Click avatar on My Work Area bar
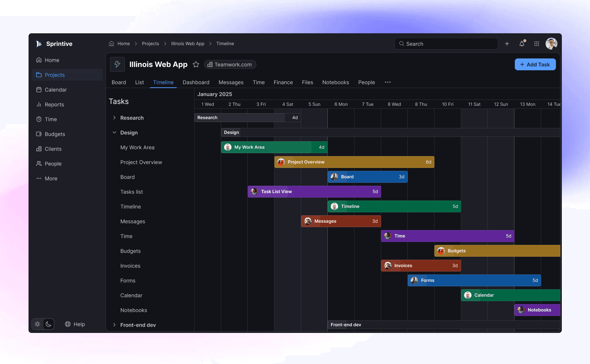 pos(228,147)
